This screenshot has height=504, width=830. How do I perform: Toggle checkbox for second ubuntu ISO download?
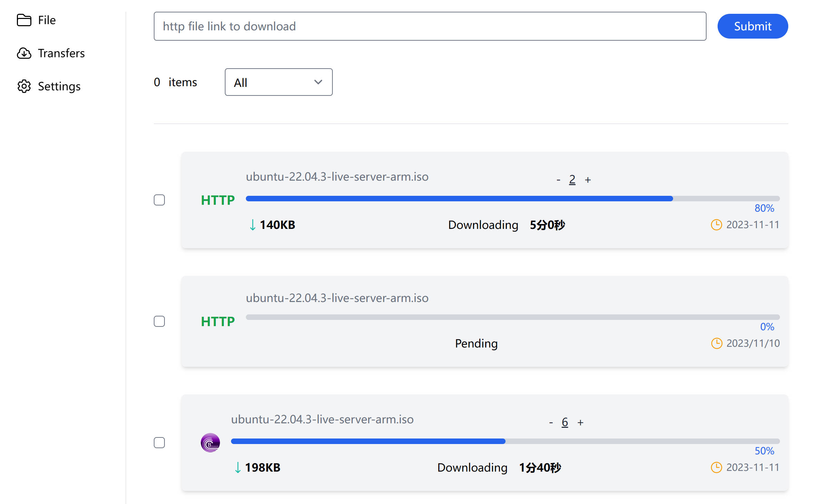pyautogui.click(x=160, y=321)
